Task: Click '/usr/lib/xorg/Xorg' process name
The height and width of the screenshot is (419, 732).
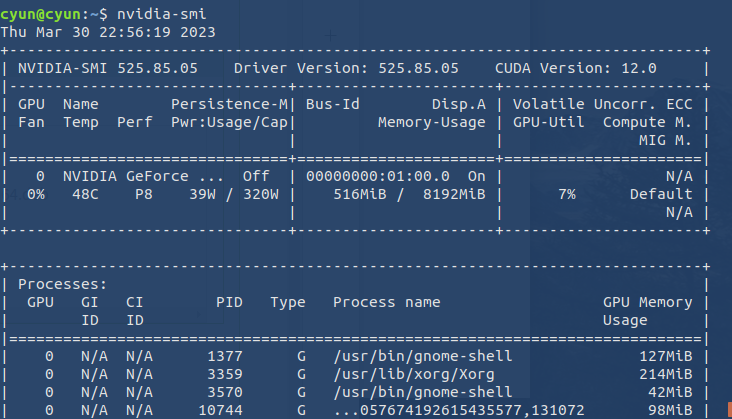Action: (x=414, y=374)
